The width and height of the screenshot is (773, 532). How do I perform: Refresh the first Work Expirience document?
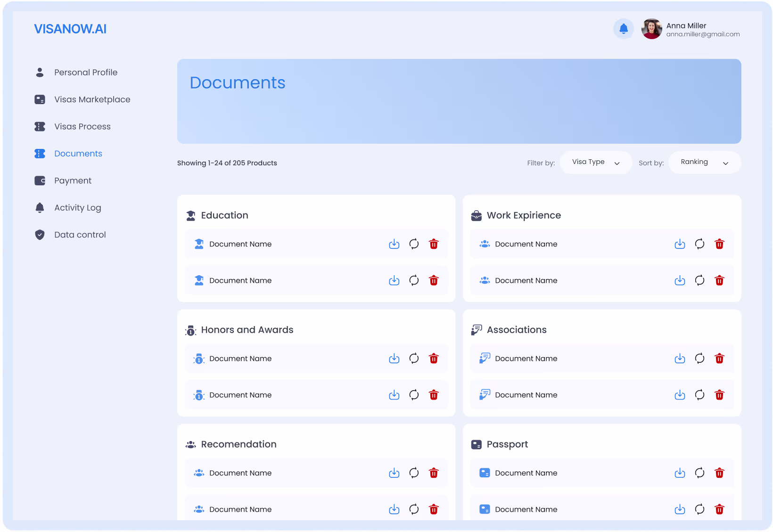point(699,244)
